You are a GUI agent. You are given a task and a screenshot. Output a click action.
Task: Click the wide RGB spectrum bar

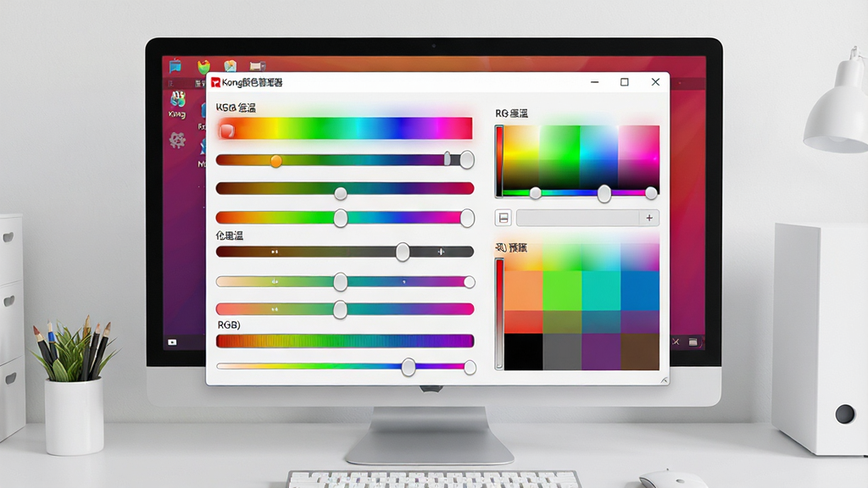345,341
